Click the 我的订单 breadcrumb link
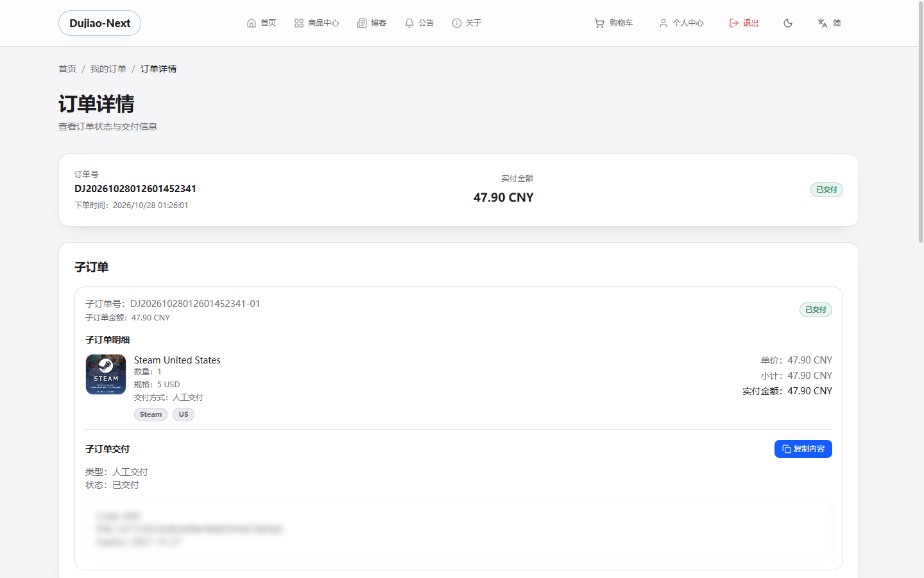This screenshot has width=924, height=578. tap(108, 69)
